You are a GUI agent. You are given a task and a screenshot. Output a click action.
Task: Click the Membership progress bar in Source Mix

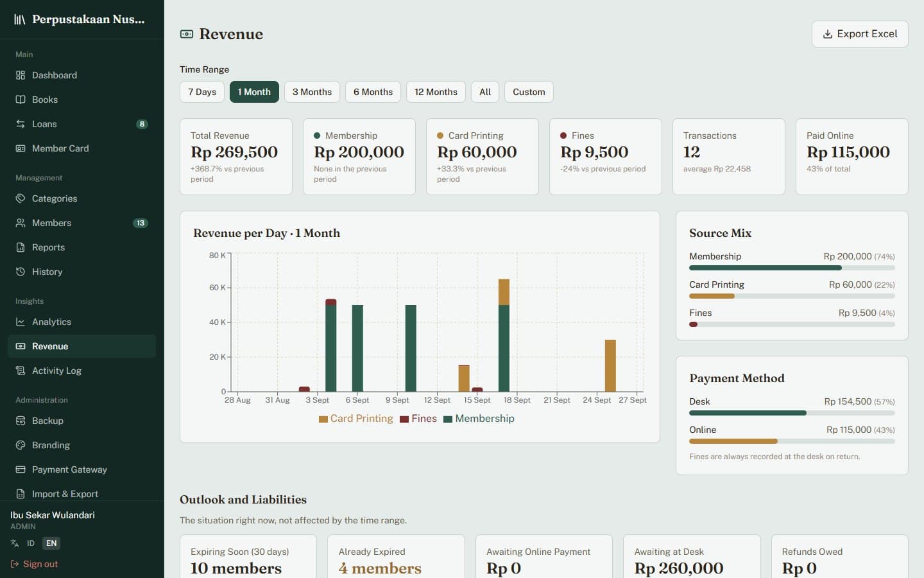pos(792,268)
